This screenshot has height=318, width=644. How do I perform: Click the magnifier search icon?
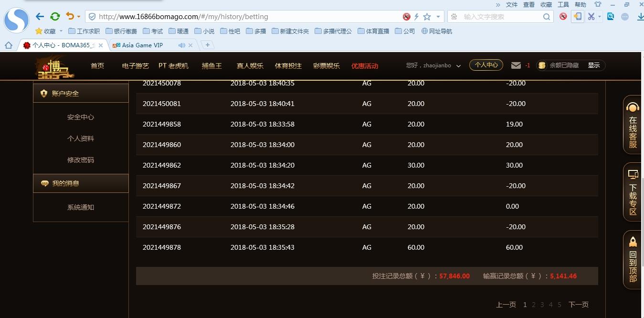pyautogui.click(x=547, y=17)
